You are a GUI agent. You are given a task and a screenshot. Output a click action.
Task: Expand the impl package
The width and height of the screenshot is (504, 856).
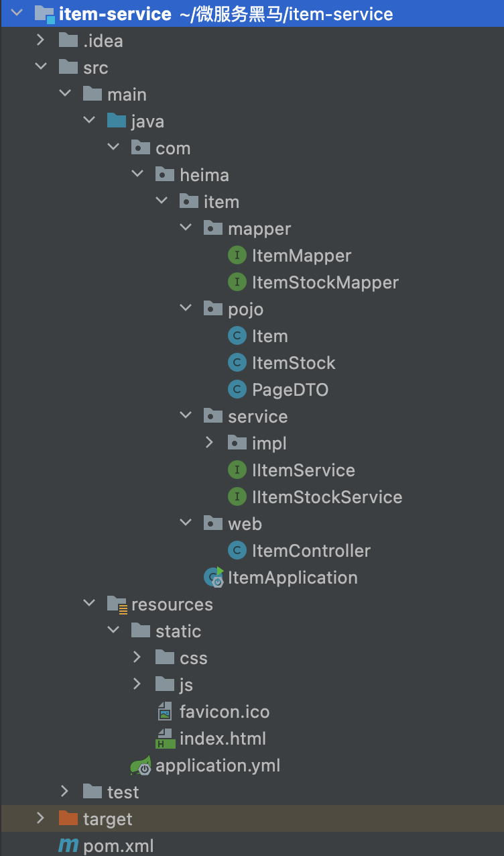209,443
